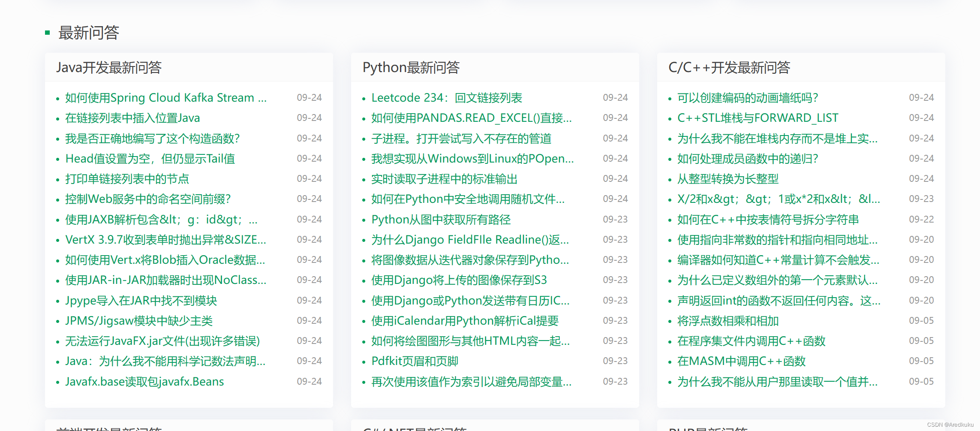Open '编译器如何知道C++常量计算' link
Screen dimensions: 980x431
[779, 260]
